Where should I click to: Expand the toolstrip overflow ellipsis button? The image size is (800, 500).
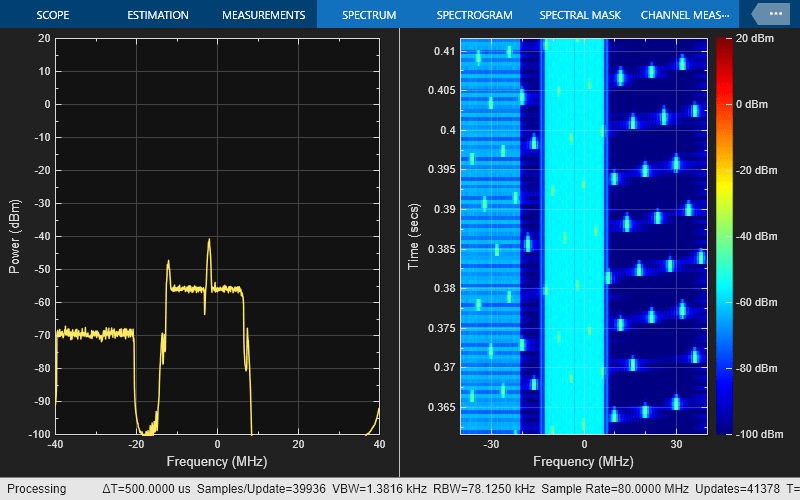[x=769, y=14]
